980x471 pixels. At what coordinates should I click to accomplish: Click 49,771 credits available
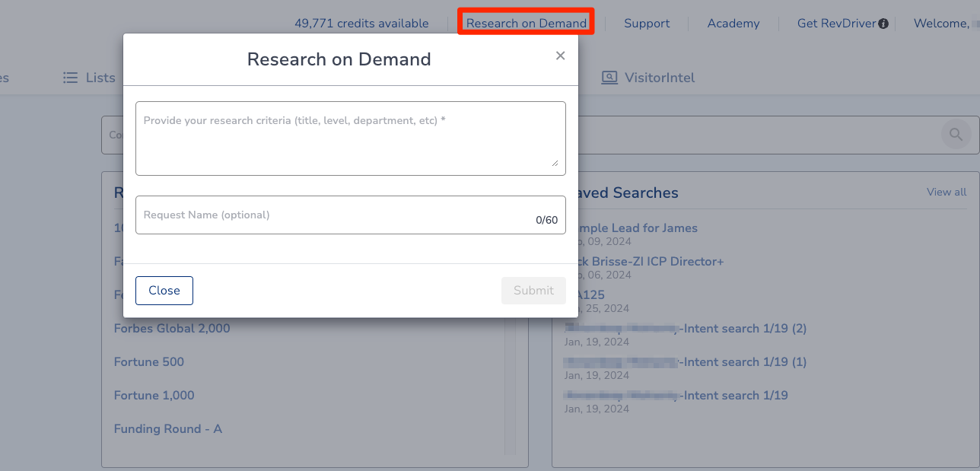[x=361, y=24]
